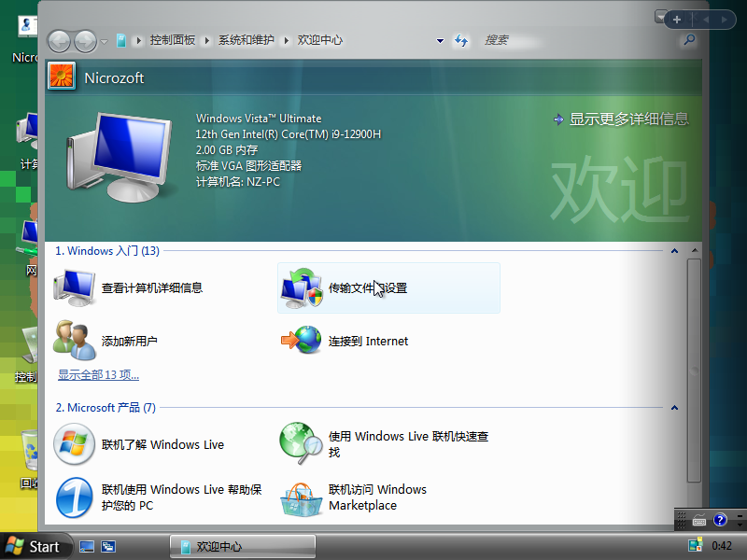The width and height of the screenshot is (747, 560).
Task: Collapse the Microsoft 产品 section
Action: [x=673, y=408]
